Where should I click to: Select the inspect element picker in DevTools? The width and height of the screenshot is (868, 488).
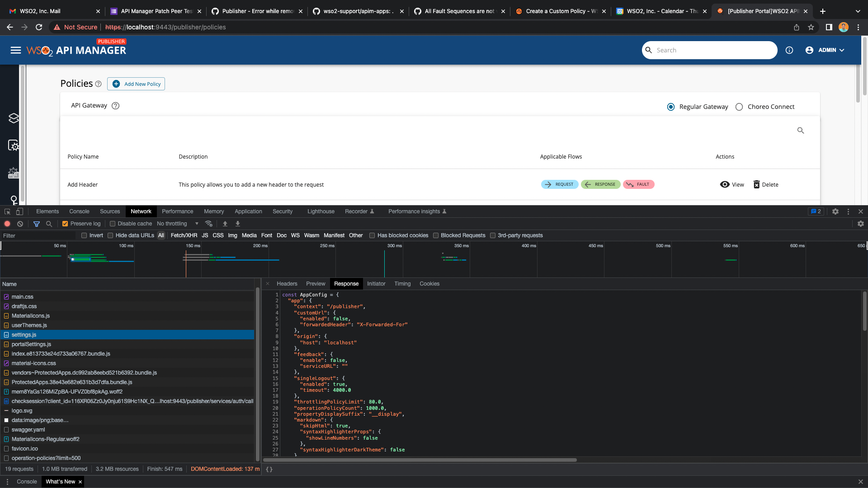(x=6, y=211)
